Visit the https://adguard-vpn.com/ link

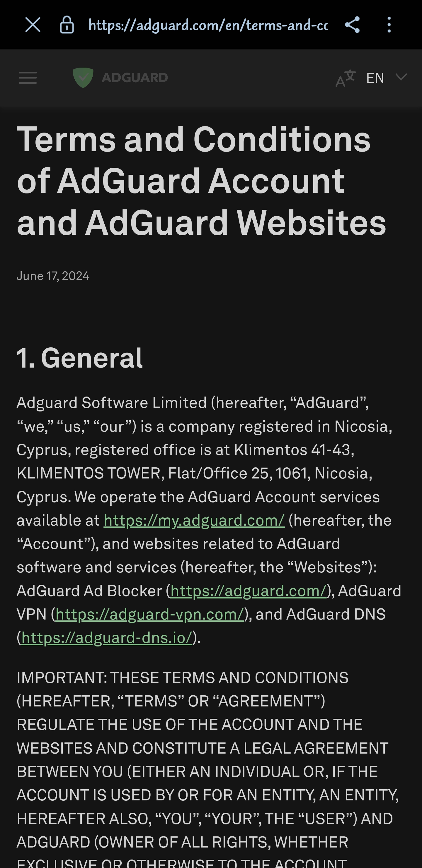149,614
